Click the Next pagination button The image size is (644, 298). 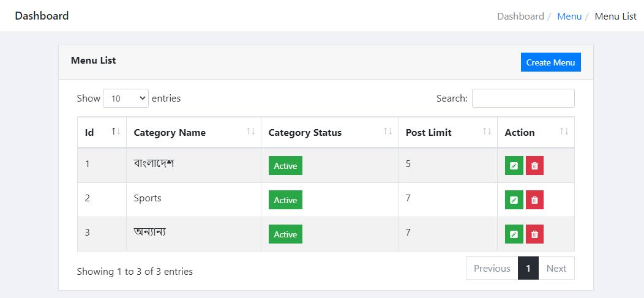[x=556, y=268]
